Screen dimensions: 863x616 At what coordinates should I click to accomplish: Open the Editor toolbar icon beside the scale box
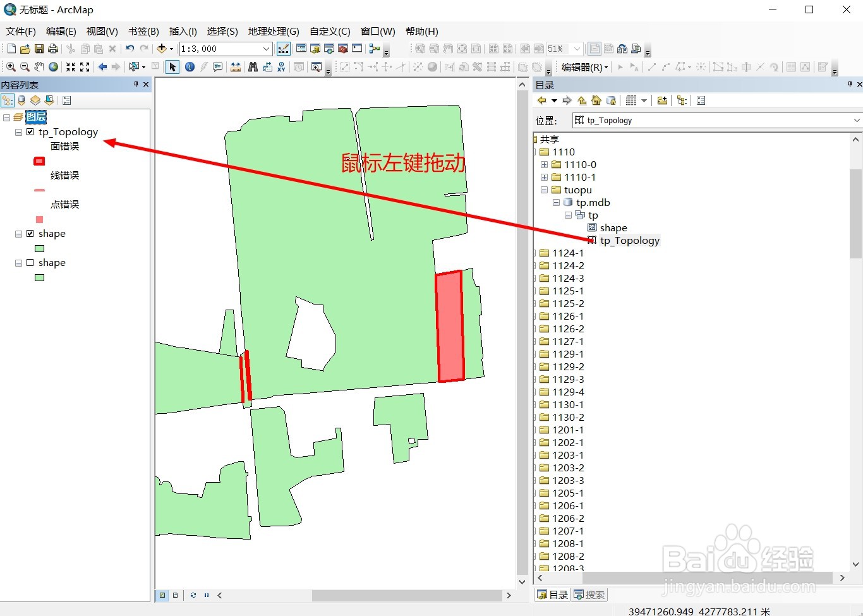(x=284, y=49)
